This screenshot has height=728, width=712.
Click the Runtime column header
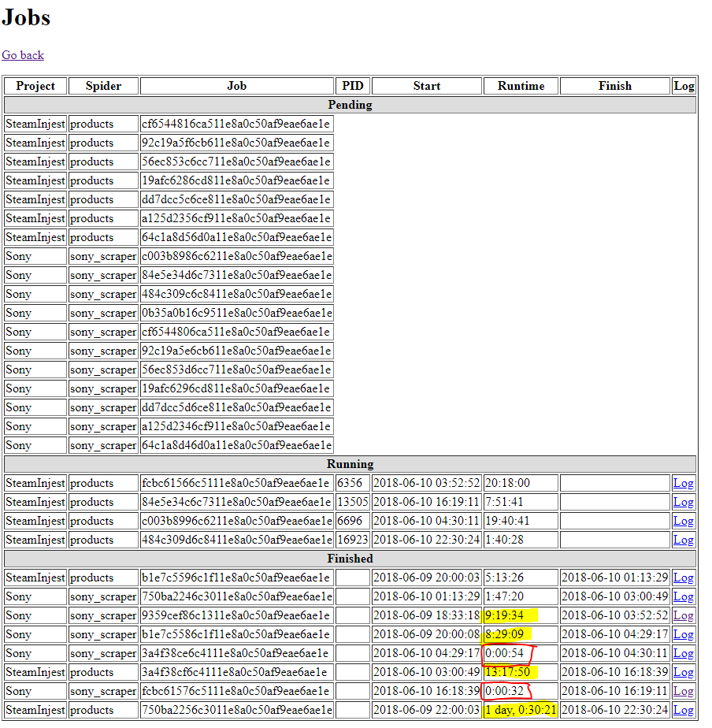coord(521,86)
